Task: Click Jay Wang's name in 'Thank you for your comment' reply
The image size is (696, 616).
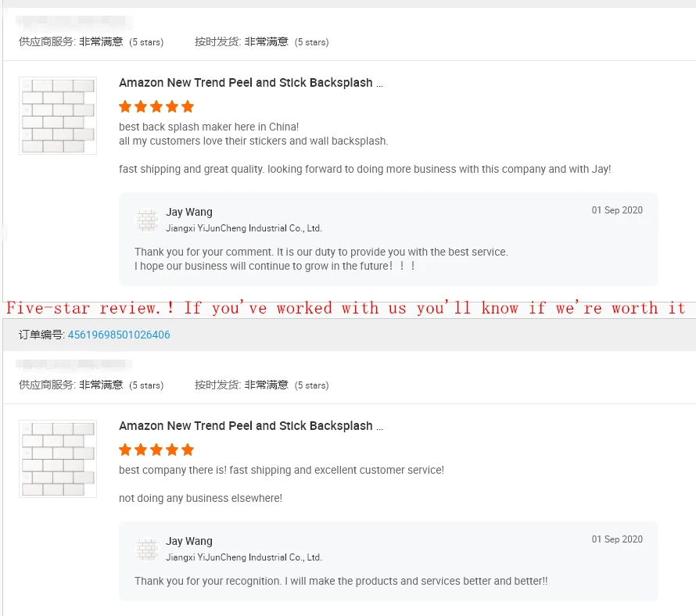Action: point(189,212)
